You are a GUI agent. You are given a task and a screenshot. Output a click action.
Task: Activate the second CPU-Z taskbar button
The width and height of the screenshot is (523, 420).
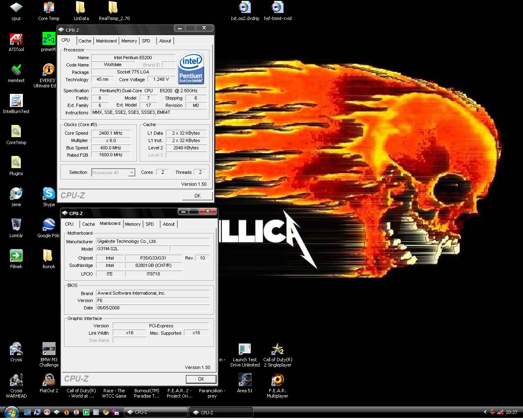pyautogui.click(x=221, y=412)
